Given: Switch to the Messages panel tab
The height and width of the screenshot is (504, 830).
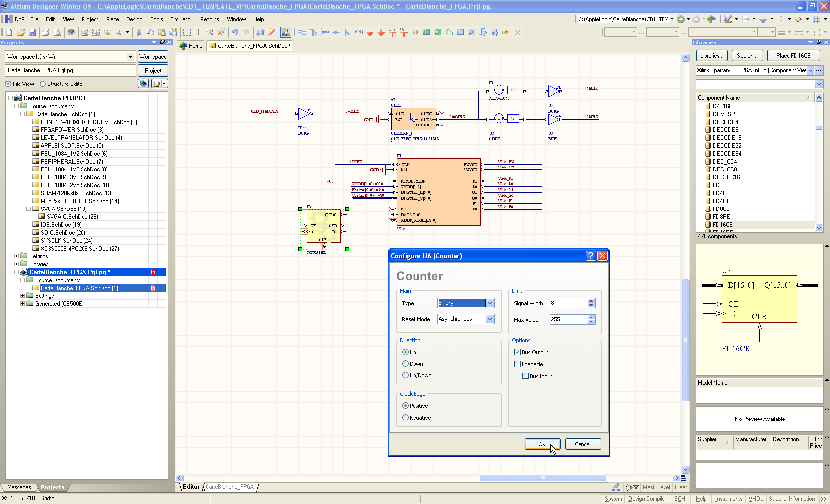Looking at the screenshot, I should pyautogui.click(x=19, y=487).
